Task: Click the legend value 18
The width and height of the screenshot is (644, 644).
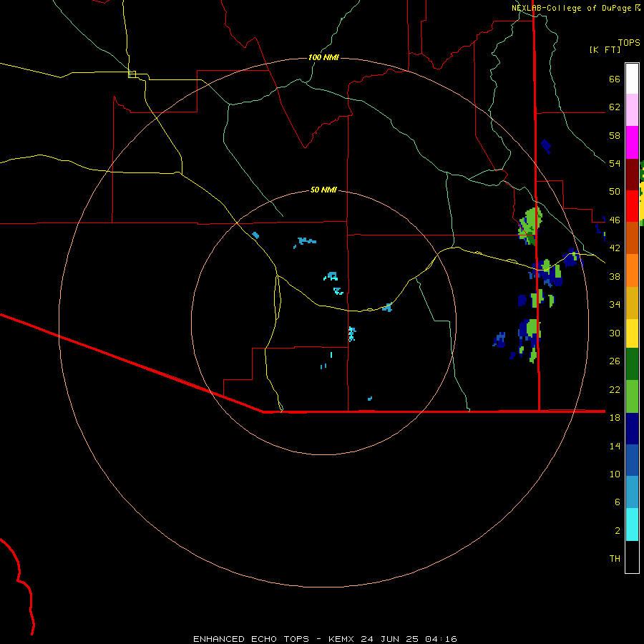Action: tap(615, 417)
